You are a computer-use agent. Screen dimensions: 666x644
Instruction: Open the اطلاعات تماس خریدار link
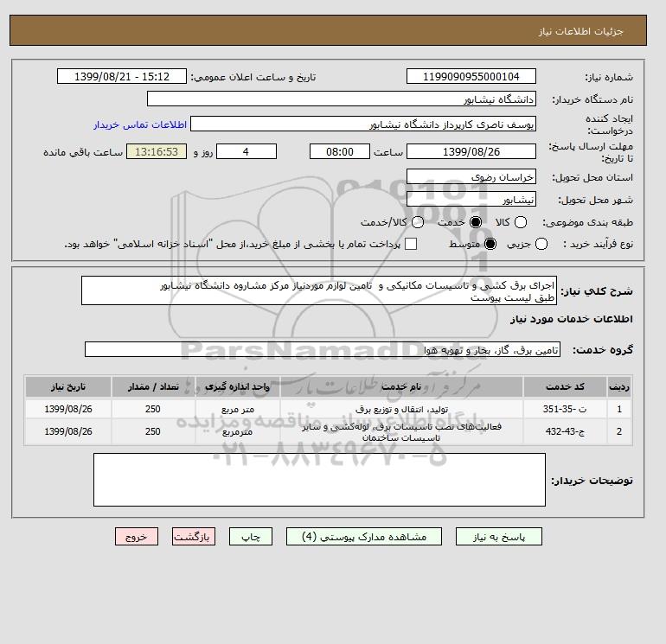click(140, 124)
